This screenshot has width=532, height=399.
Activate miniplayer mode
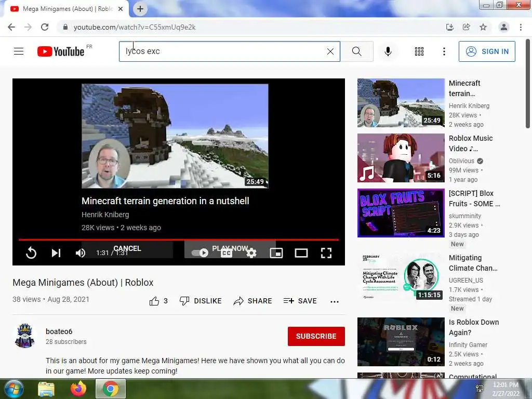point(276,253)
